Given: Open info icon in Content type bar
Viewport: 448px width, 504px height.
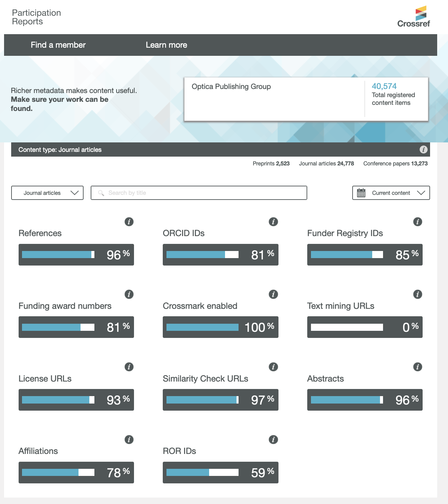Looking at the screenshot, I should [423, 150].
